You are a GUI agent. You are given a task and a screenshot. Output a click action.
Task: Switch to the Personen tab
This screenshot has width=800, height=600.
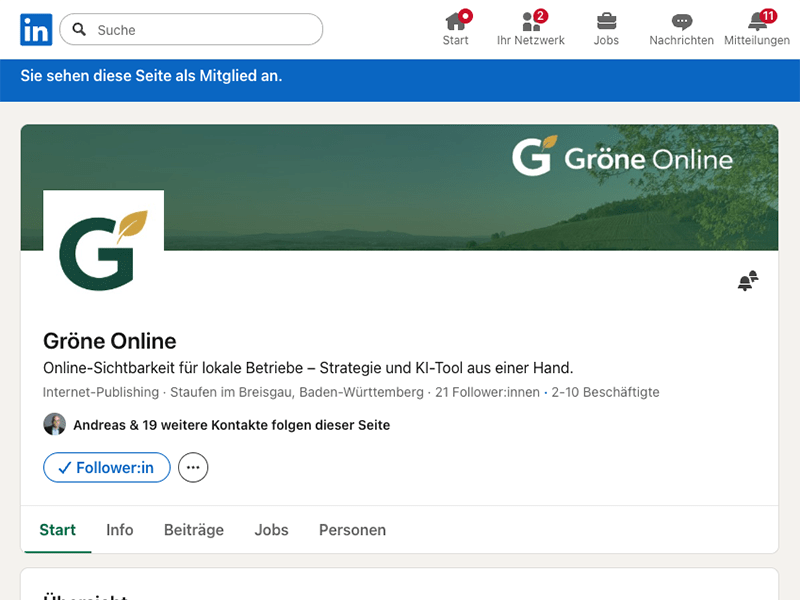[x=353, y=530]
